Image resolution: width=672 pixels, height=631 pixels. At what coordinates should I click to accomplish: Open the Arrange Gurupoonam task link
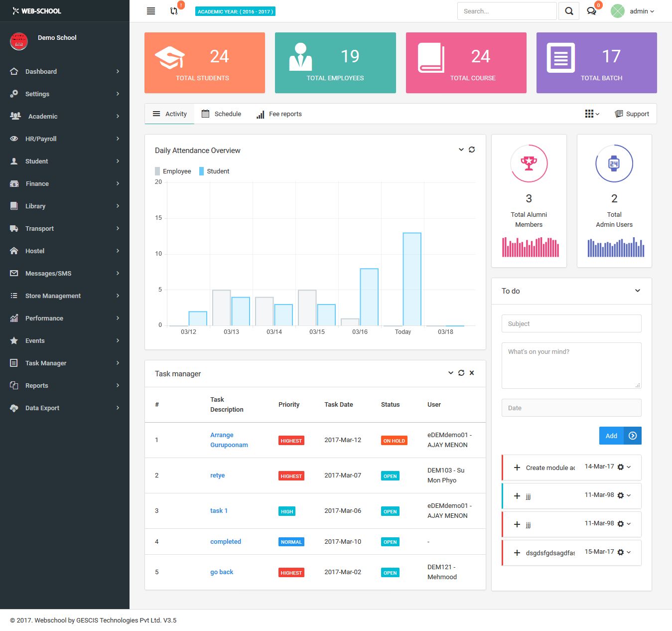pos(229,440)
